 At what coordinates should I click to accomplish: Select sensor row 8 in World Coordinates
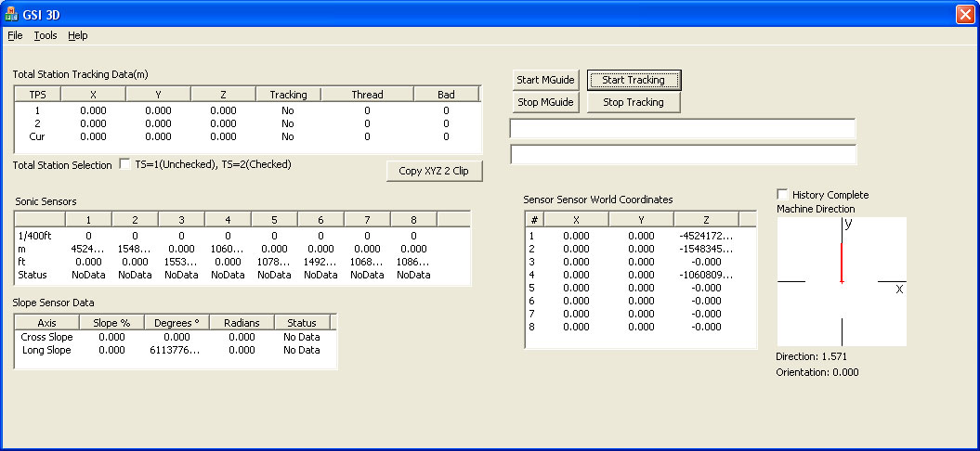click(x=641, y=326)
